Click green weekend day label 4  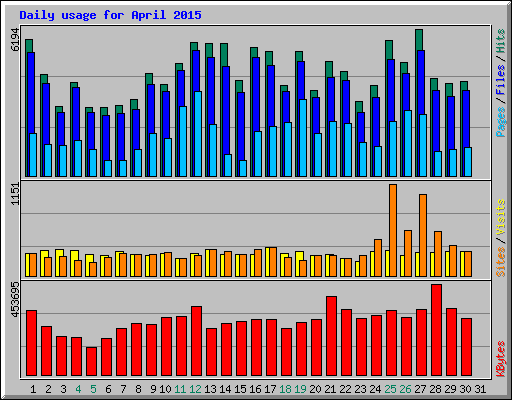pyautogui.click(x=78, y=389)
